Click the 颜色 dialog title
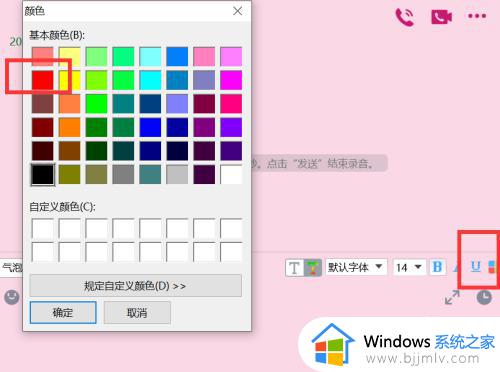This screenshot has height=372, width=500. (x=34, y=11)
